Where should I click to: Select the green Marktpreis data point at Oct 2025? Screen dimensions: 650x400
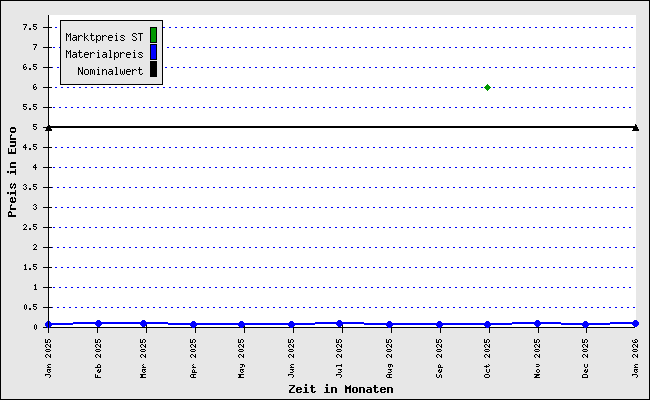point(487,87)
